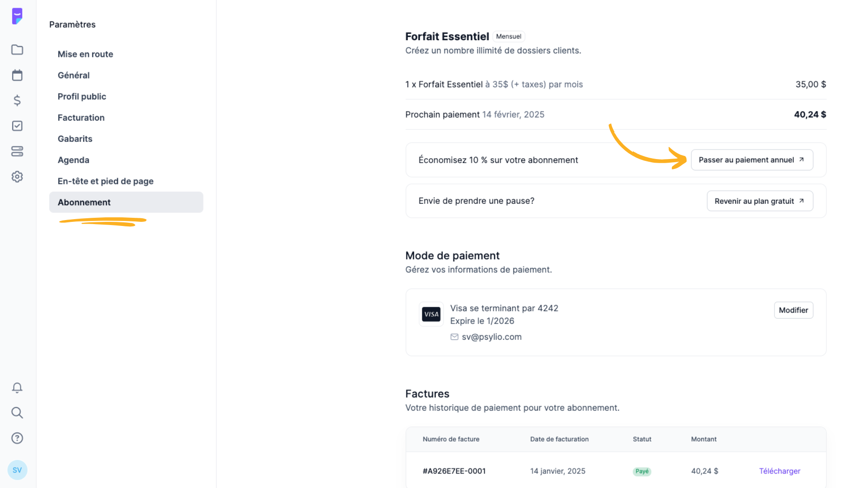The image size is (868, 488).
Task: Open the search magnifier icon
Action: (x=17, y=413)
